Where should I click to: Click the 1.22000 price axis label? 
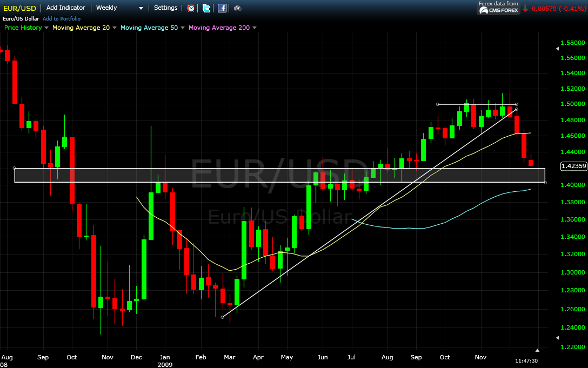coord(573,347)
